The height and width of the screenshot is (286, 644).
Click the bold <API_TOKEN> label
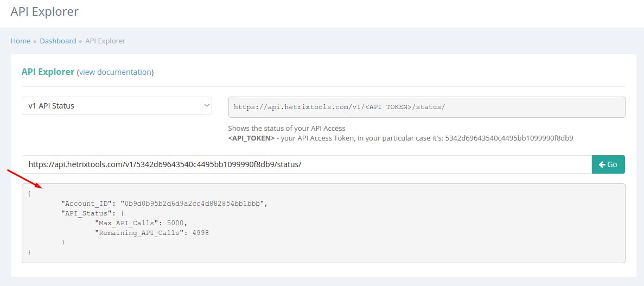pyautogui.click(x=251, y=138)
